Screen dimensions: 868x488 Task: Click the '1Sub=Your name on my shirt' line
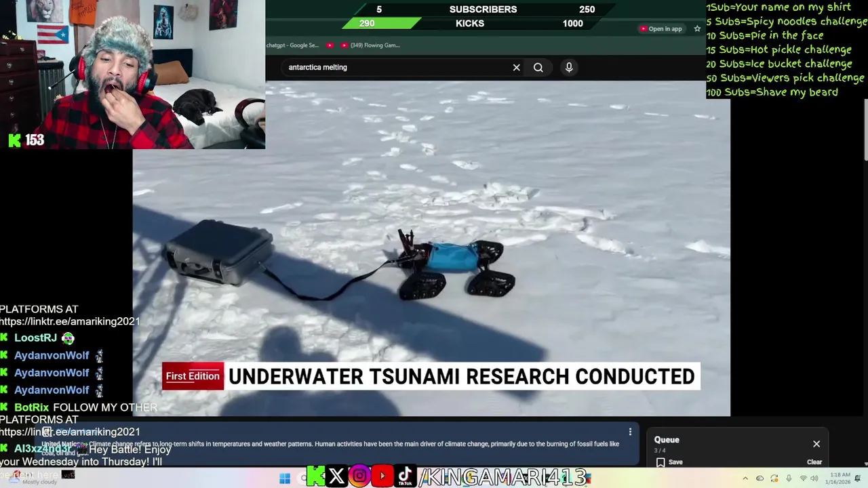click(778, 7)
